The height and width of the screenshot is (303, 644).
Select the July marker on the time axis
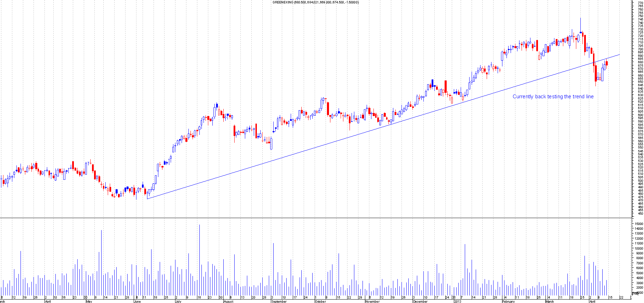178,302
